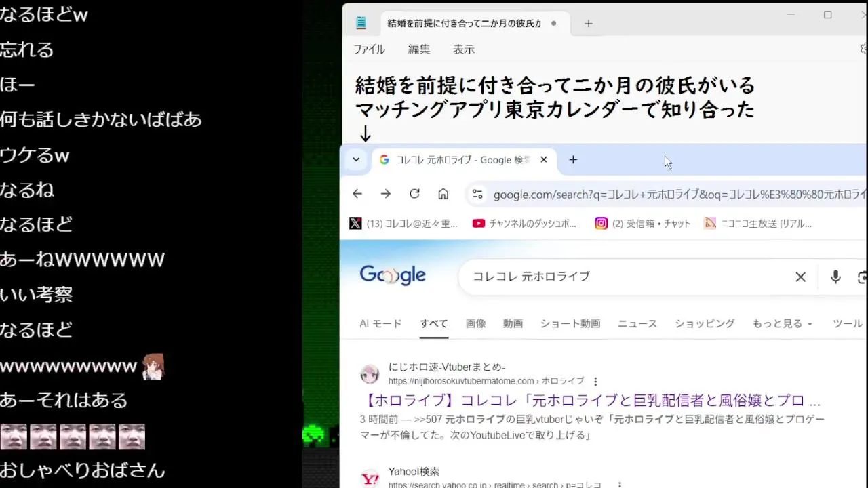
Task: Click the にじホロ速 site favicon
Action: (x=370, y=374)
